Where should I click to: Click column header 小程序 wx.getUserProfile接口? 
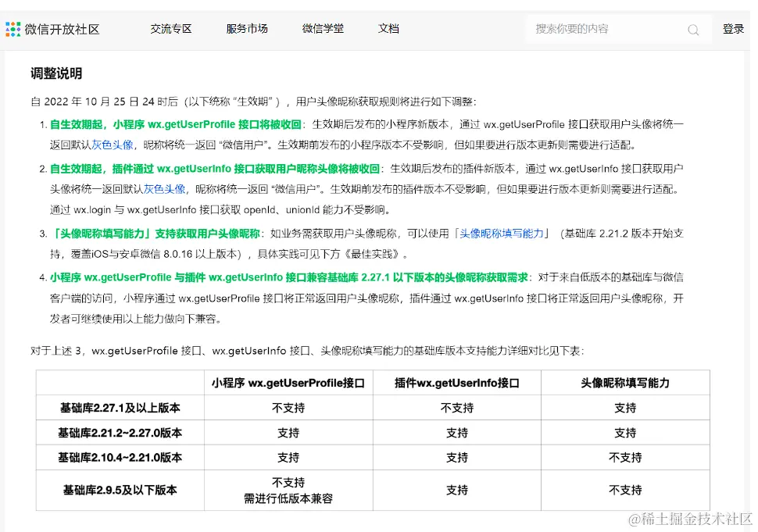[288, 383]
